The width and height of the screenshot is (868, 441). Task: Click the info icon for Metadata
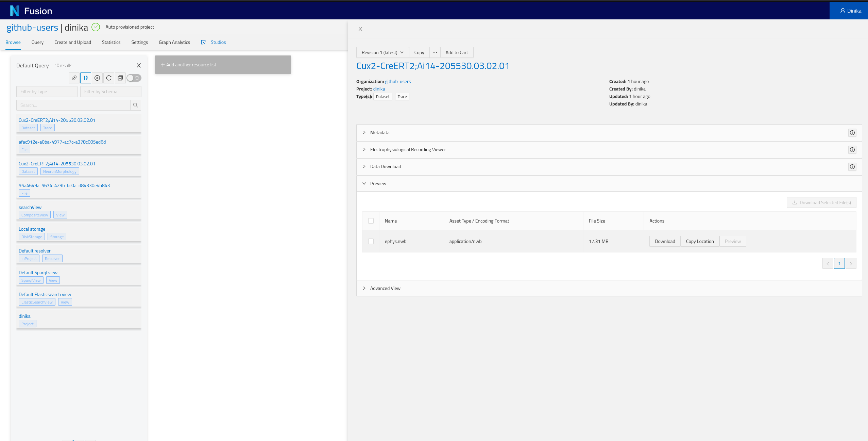(852, 133)
